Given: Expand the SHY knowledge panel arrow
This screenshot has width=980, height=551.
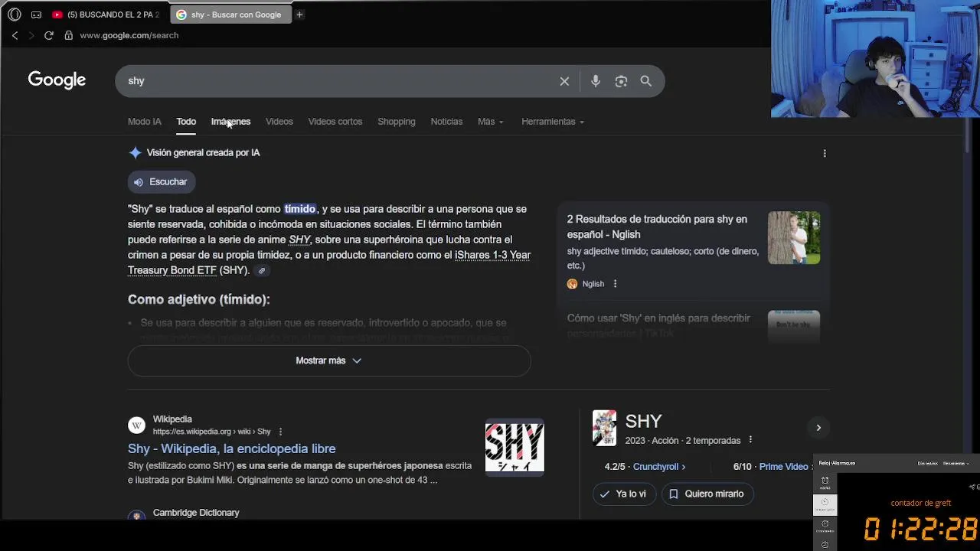Looking at the screenshot, I should 818,428.
